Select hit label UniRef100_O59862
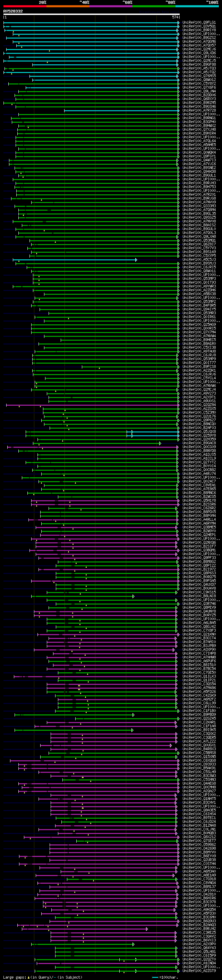 [x=199, y=844]
